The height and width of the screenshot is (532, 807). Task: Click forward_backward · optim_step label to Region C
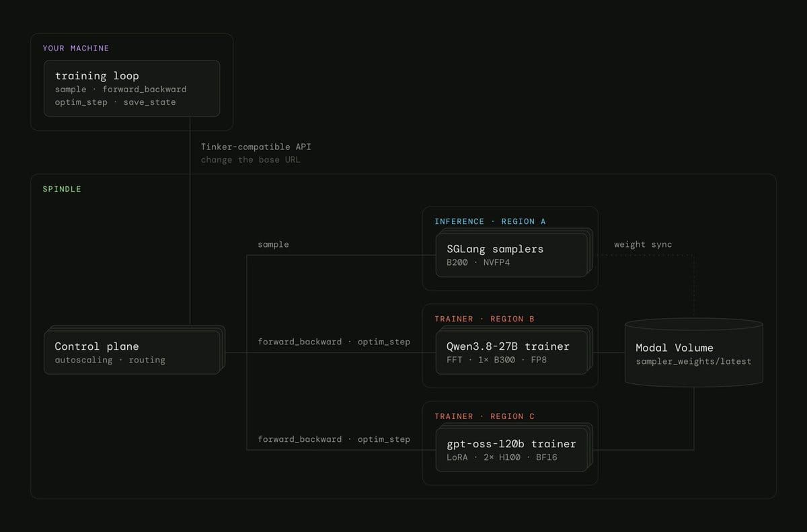click(334, 439)
